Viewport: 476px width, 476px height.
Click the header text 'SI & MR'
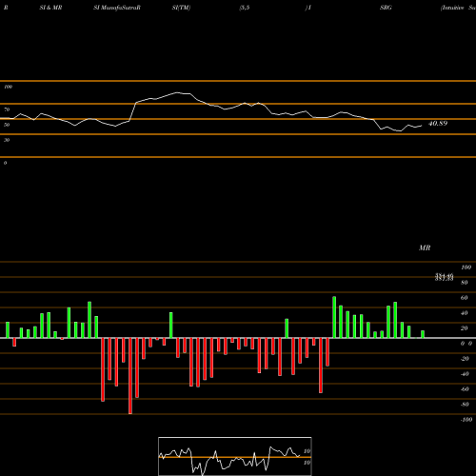(50, 8)
